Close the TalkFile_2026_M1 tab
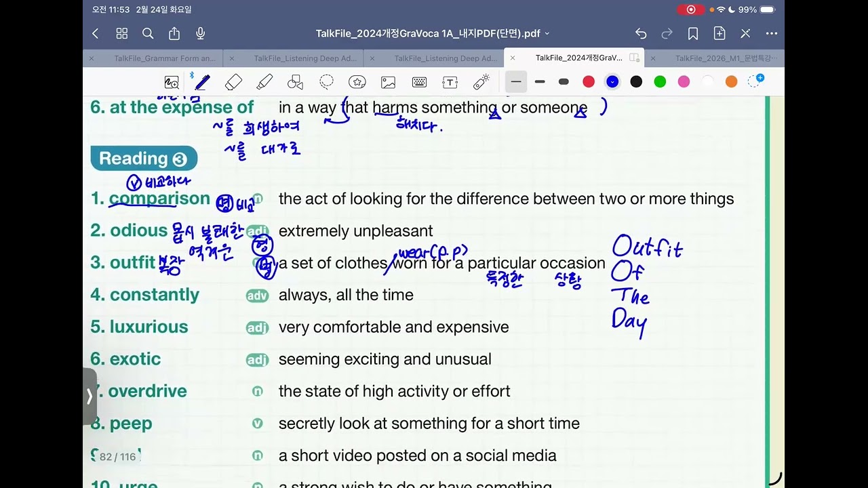The height and width of the screenshot is (488, 868). click(653, 58)
